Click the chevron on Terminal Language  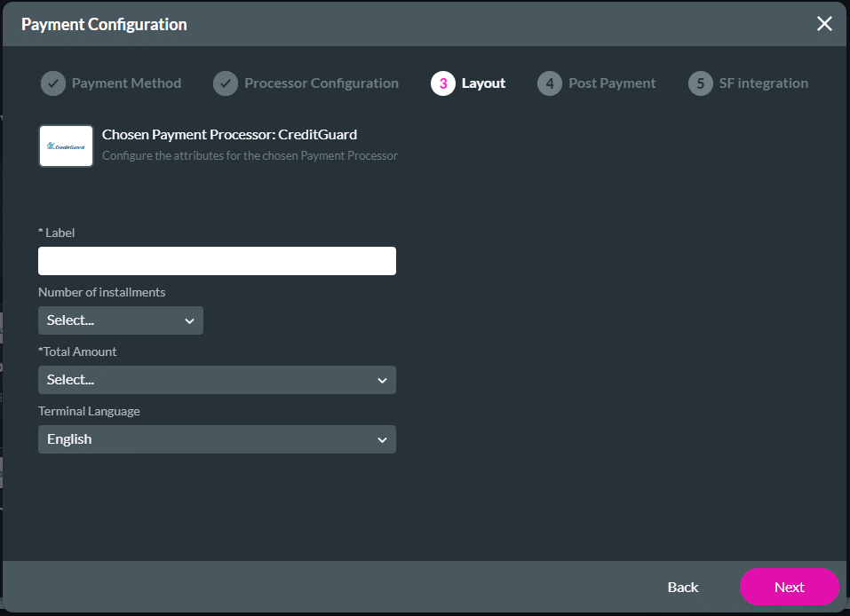coord(382,439)
